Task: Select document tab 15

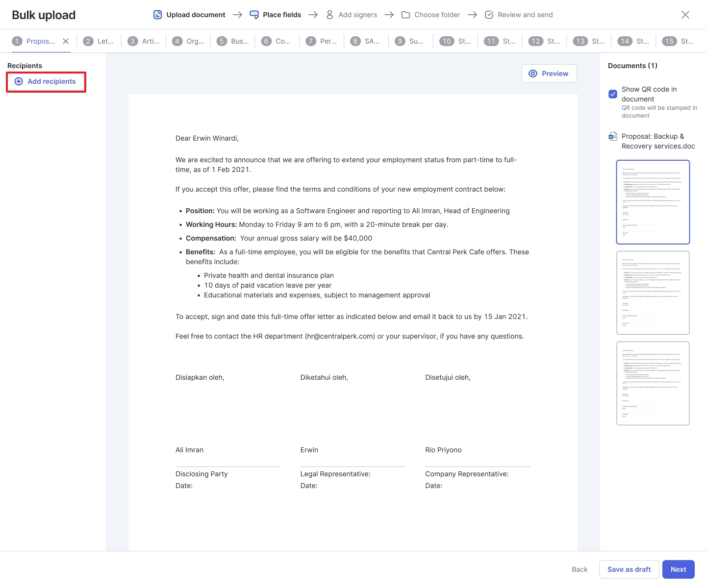Action: point(678,41)
